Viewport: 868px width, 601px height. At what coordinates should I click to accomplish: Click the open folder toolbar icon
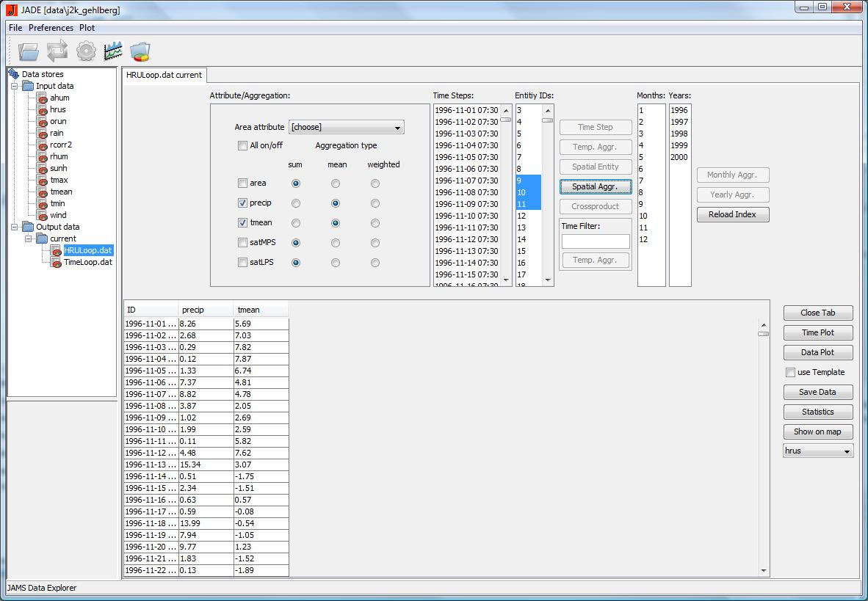[x=29, y=51]
